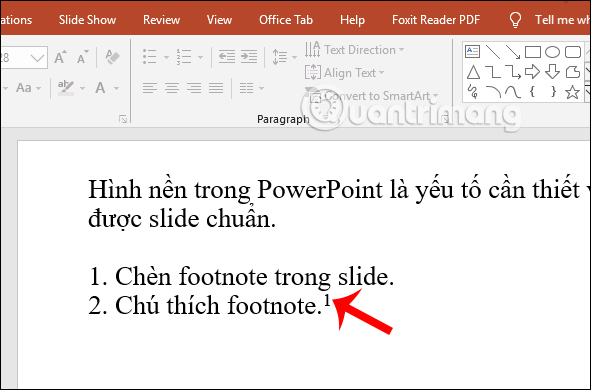This screenshot has height=390, width=591.
Task: Expand bullets style dropdown arrow
Action: click(166, 58)
